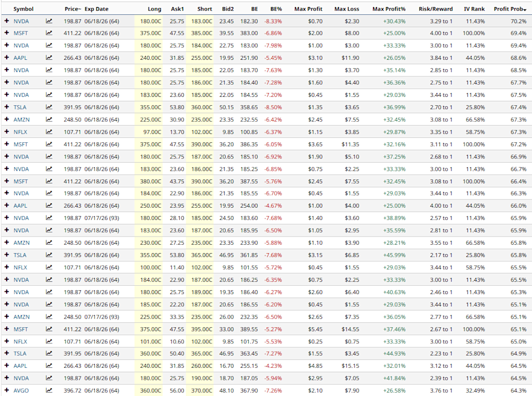Expand the TSLA 355.00C/365.00C row
Viewport: 532px width, 396px height.
coord(7,255)
